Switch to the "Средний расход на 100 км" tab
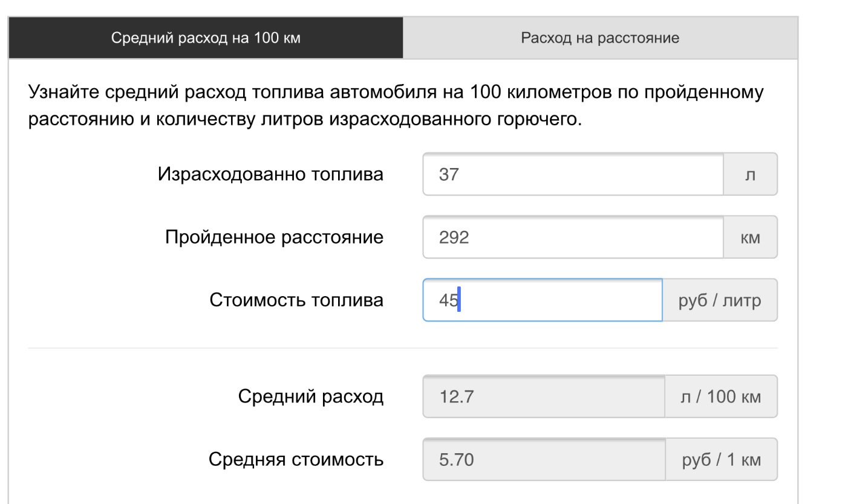The image size is (848, 504). point(206,38)
